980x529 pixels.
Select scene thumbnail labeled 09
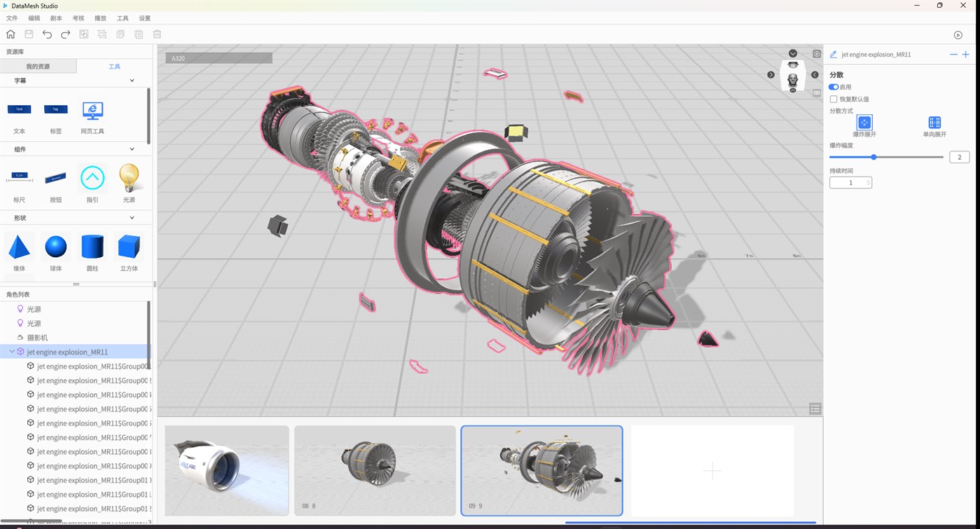point(541,470)
